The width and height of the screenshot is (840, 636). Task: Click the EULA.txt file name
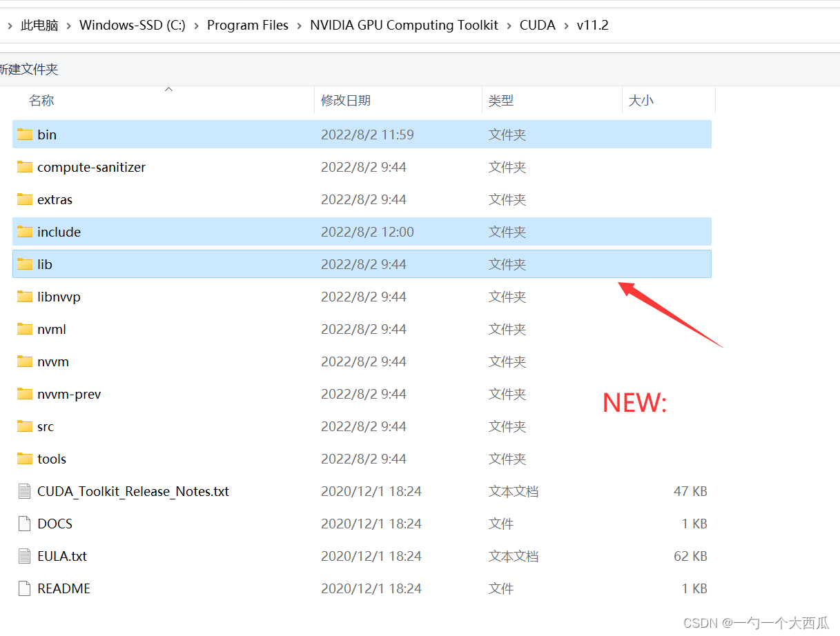(x=62, y=556)
